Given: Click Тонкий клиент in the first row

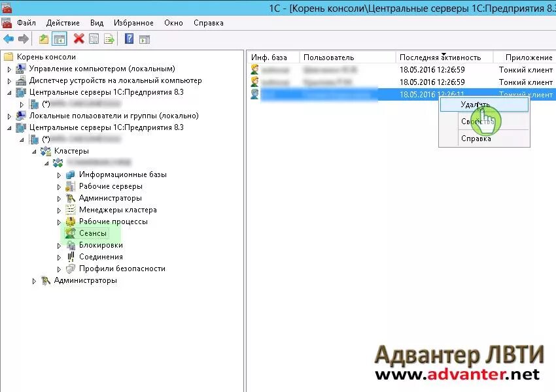Looking at the screenshot, I should [x=526, y=70].
